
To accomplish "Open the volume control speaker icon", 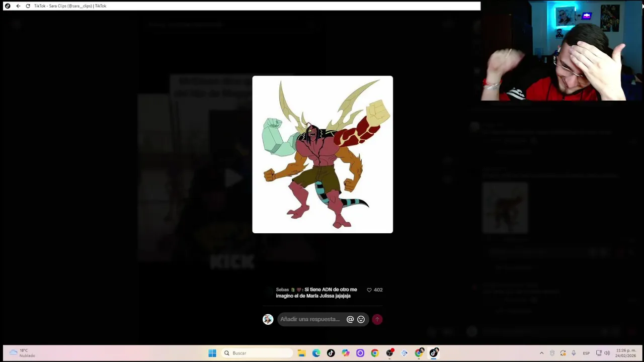I will tap(607, 353).
